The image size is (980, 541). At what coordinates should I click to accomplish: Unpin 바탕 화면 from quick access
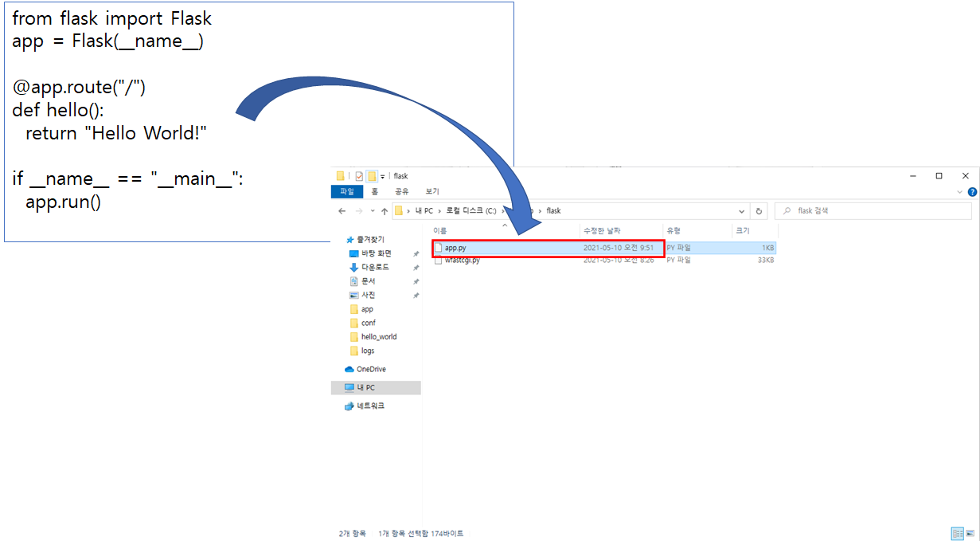coord(416,253)
